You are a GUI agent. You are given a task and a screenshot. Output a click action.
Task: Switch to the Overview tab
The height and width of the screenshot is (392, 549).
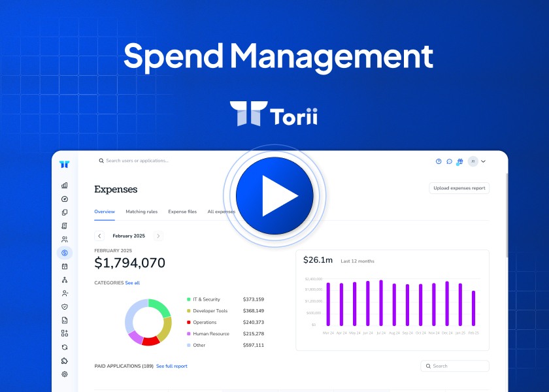coord(105,212)
